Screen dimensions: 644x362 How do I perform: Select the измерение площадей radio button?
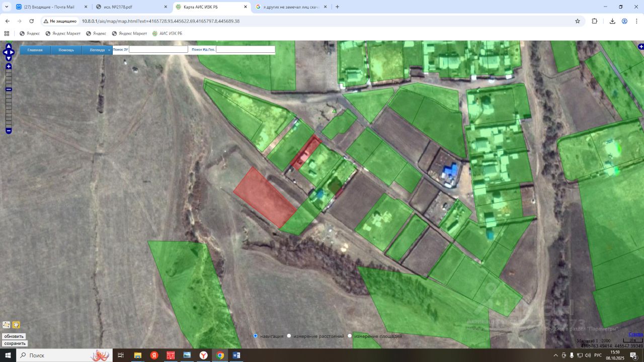coord(350,336)
